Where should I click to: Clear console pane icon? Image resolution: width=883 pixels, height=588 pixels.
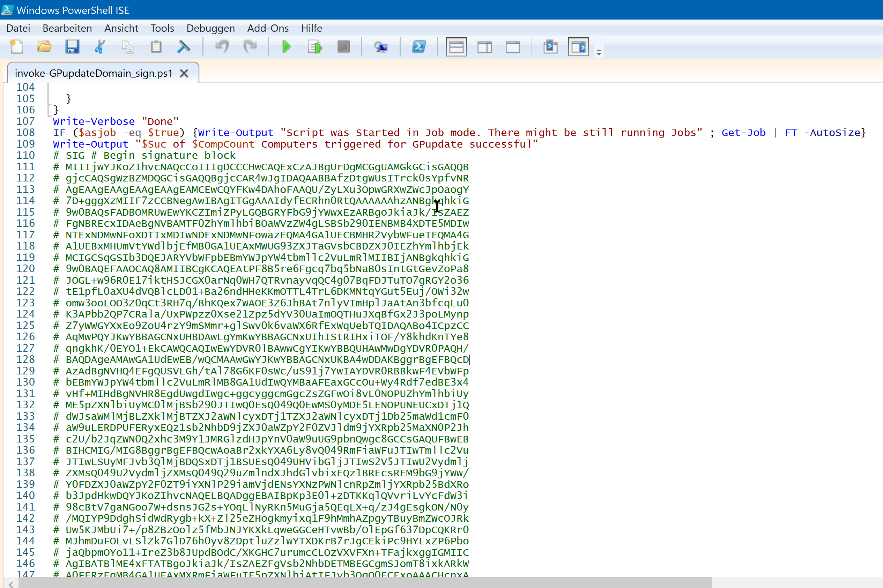(184, 47)
